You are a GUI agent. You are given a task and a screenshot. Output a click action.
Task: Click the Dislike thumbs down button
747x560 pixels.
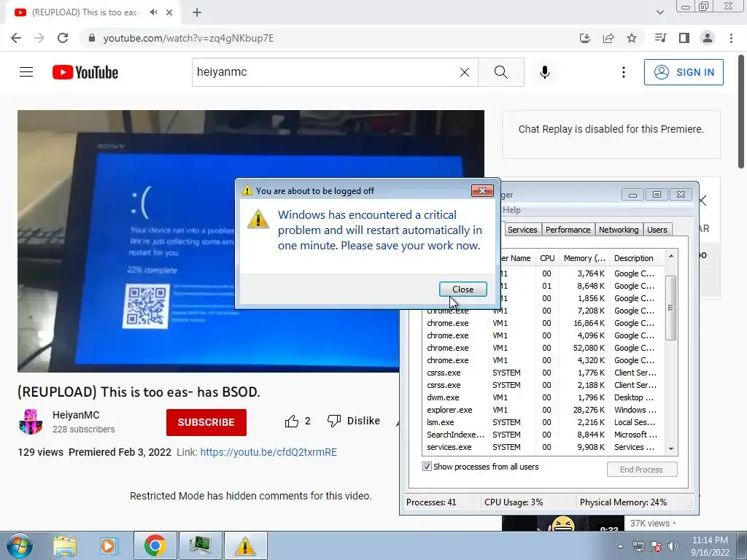[354, 421]
